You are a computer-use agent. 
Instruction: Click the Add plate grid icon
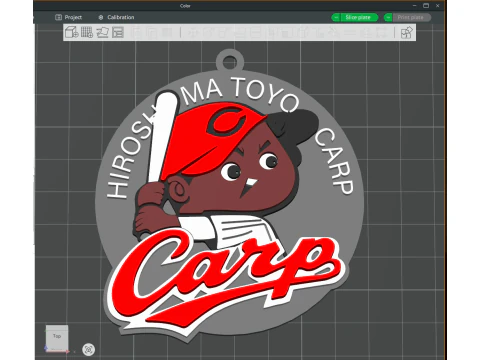pyautogui.click(x=87, y=32)
